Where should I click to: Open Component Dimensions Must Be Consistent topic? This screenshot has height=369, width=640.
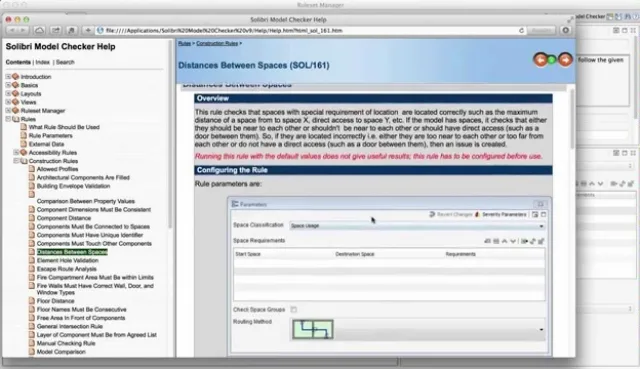pos(94,210)
